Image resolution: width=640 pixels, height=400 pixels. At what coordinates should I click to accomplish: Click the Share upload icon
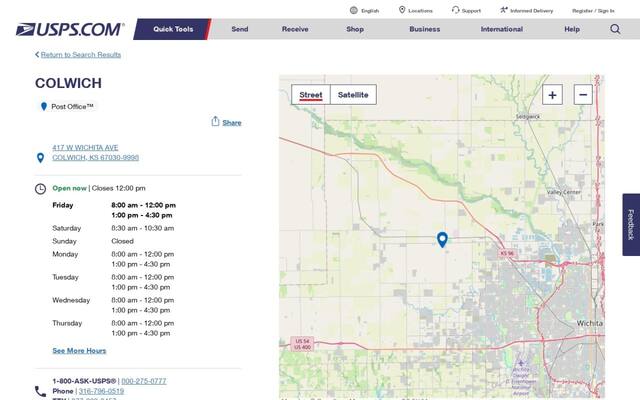pyautogui.click(x=215, y=121)
